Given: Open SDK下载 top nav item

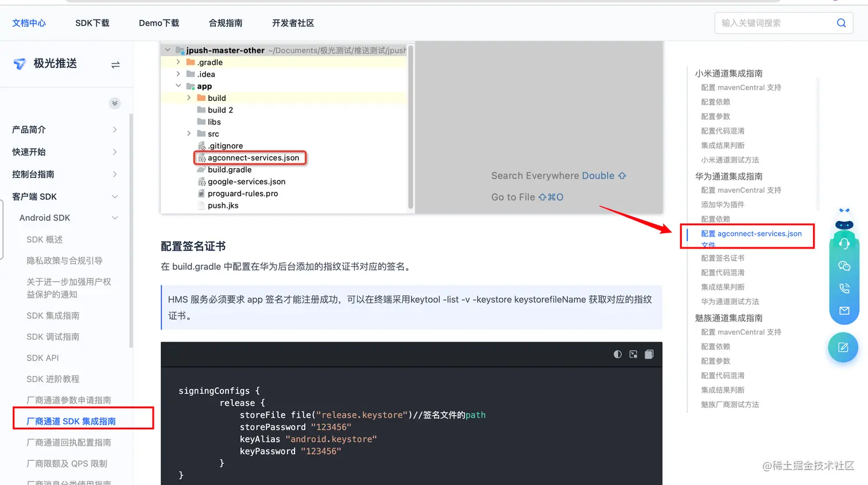Looking at the screenshot, I should point(92,23).
